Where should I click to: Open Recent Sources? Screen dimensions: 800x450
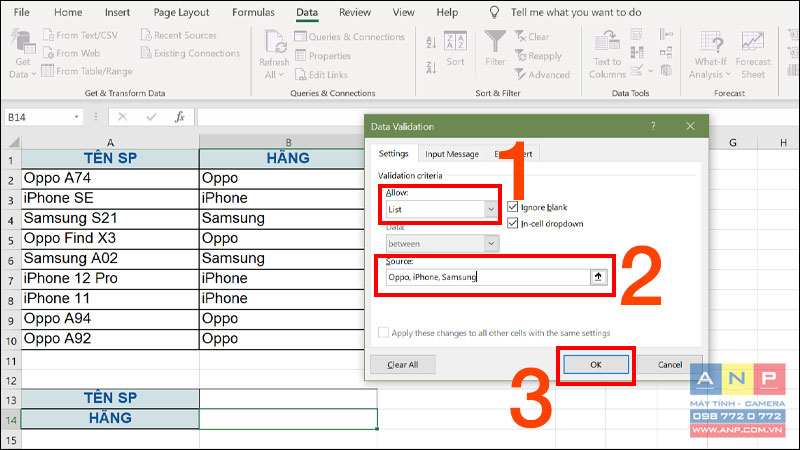click(x=179, y=35)
